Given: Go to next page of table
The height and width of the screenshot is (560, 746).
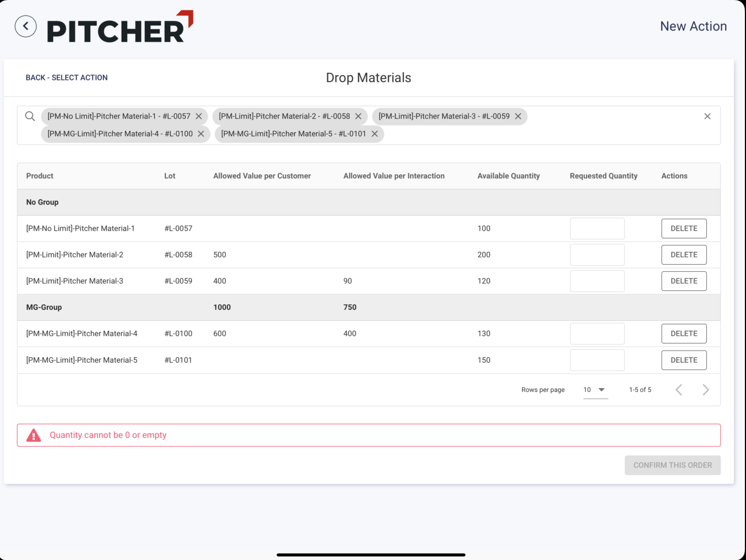Looking at the screenshot, I should tap(705, 390).
